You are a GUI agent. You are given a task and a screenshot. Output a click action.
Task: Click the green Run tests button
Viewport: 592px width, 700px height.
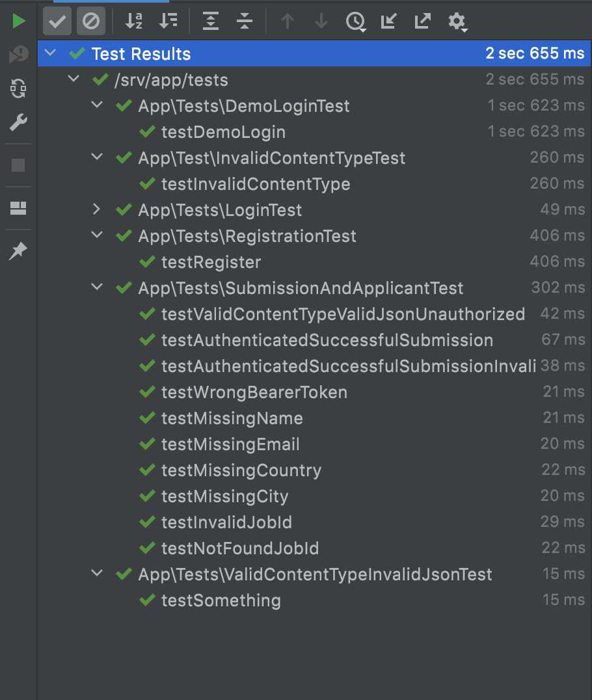19,21
